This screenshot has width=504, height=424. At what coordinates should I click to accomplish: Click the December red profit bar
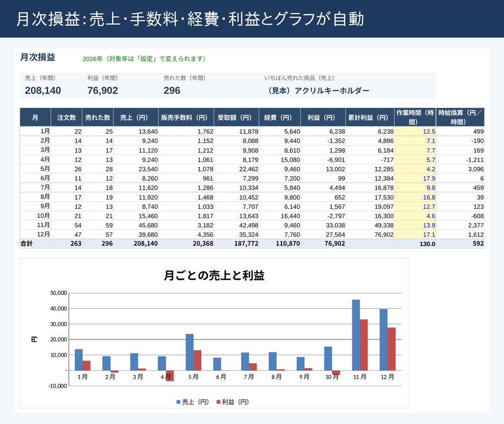(x=391, y=349)
